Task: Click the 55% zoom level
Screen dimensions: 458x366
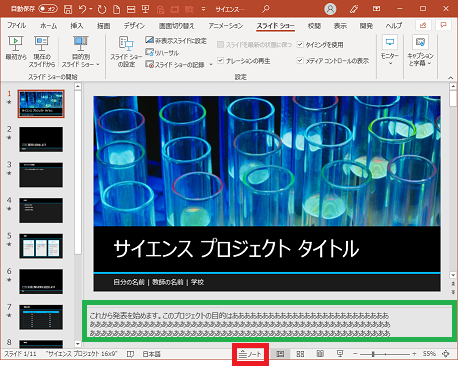Action: point(429,354)
